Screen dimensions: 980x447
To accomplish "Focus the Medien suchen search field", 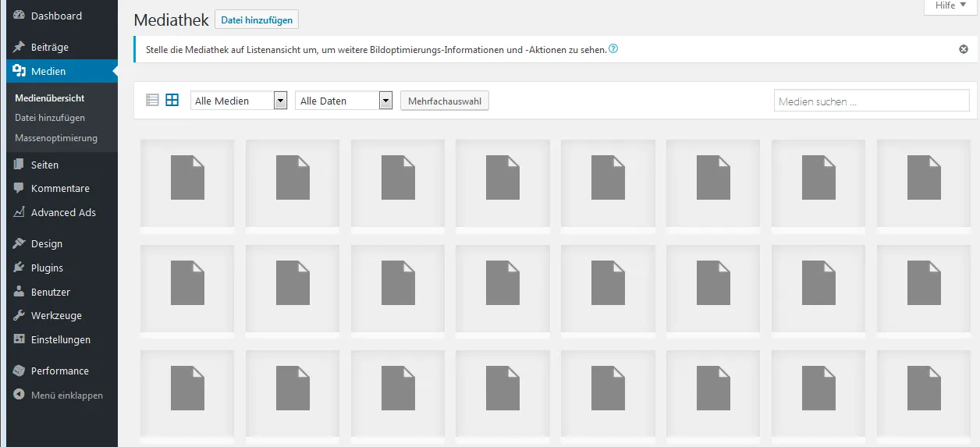I will coord(872,101).
